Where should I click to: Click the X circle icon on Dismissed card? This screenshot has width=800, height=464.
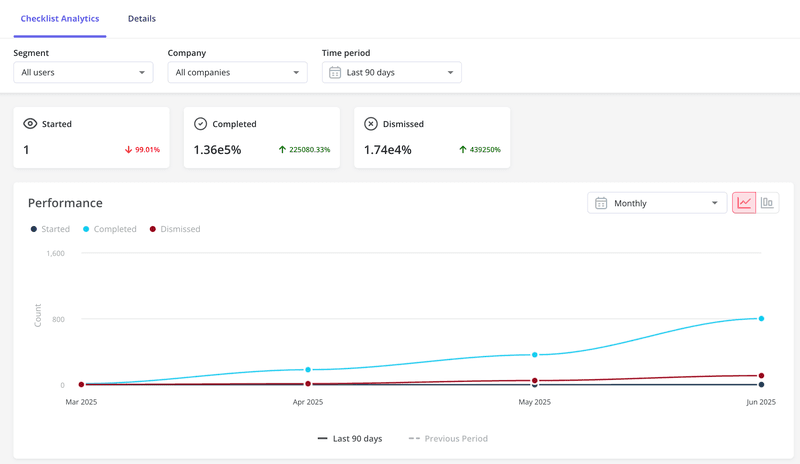(371, 124)
